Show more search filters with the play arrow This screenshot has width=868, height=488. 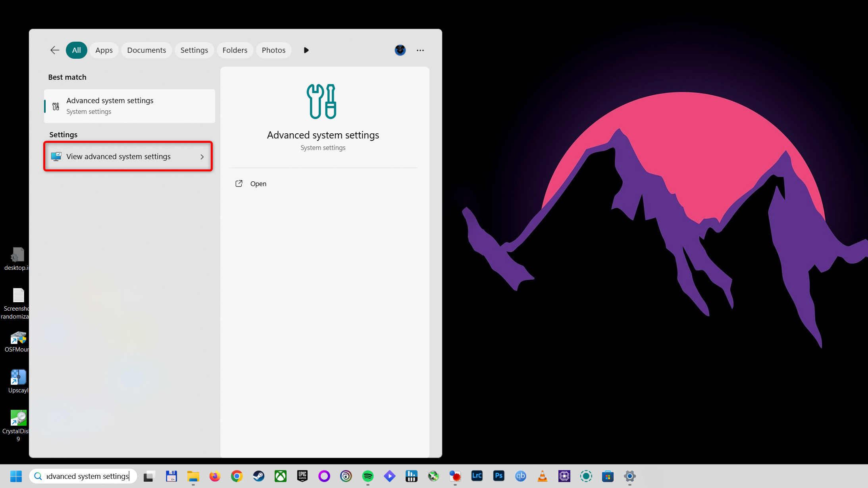306,50
